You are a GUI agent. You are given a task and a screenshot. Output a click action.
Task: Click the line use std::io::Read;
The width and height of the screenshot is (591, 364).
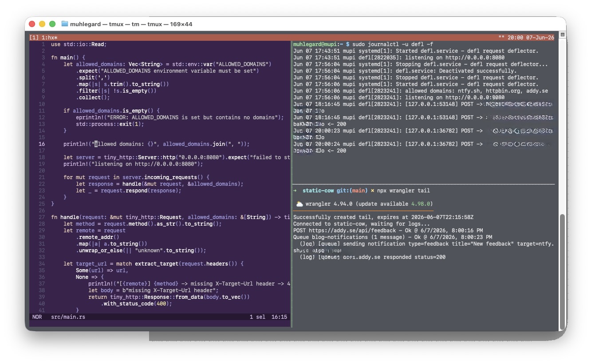point(79,44)
